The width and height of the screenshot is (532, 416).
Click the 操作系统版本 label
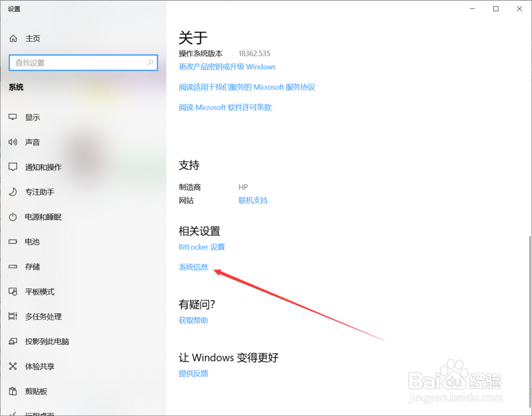pos(201,53)
